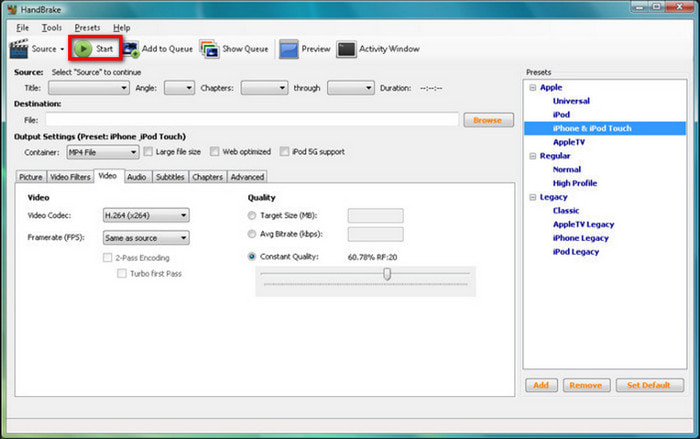This screenshot has height=439, width=700.
Task: Toggle the Web optimized checkbox
Action: (215, 152)
